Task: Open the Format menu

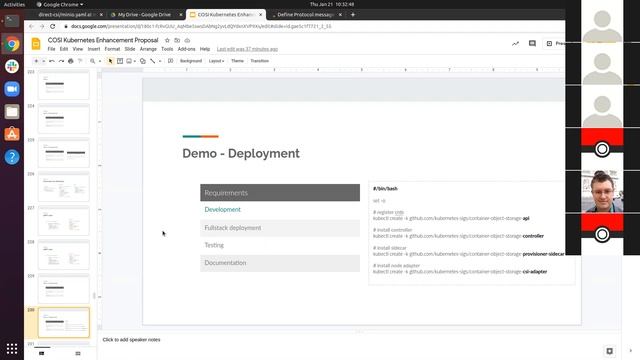Action: coord(112,49)
